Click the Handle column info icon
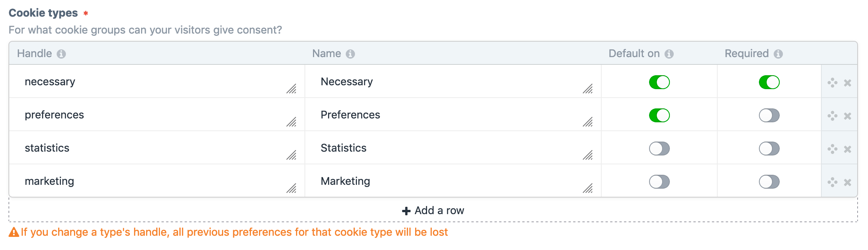The width and height of the screenshot is (868, 250). pyautogui.click(x=61, y=54)
